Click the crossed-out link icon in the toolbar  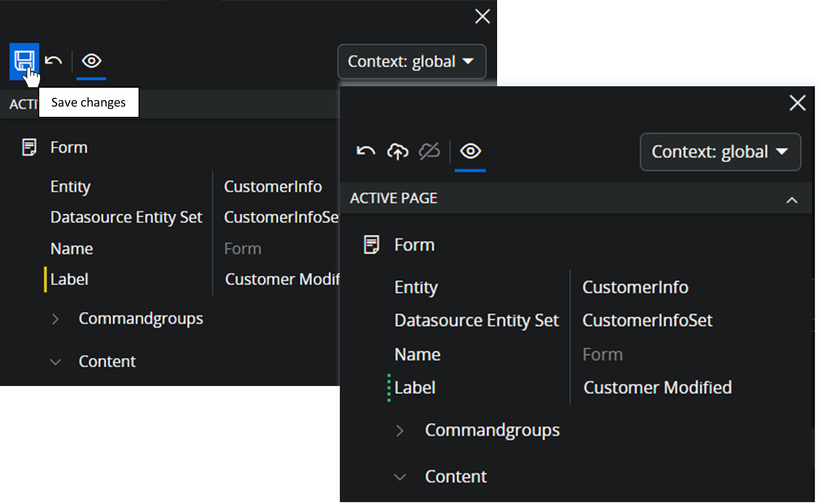429,152
